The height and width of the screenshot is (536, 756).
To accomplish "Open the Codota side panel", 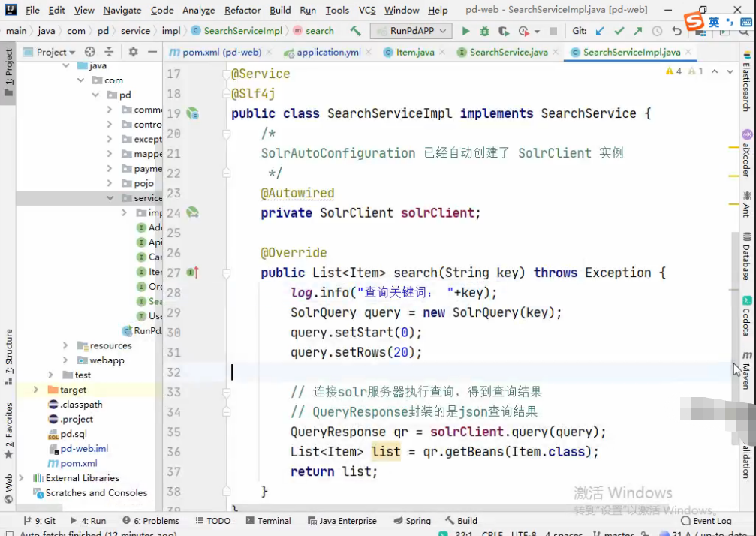I will 747,316.
